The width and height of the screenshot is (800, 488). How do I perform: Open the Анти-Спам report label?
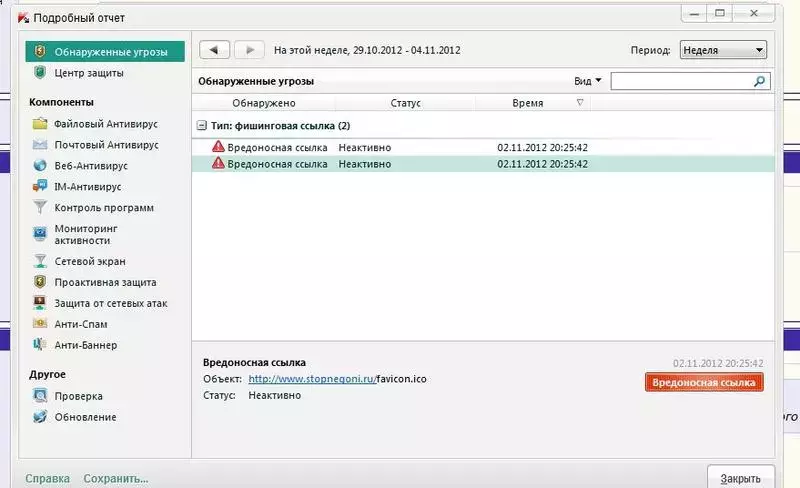[81, 324]
